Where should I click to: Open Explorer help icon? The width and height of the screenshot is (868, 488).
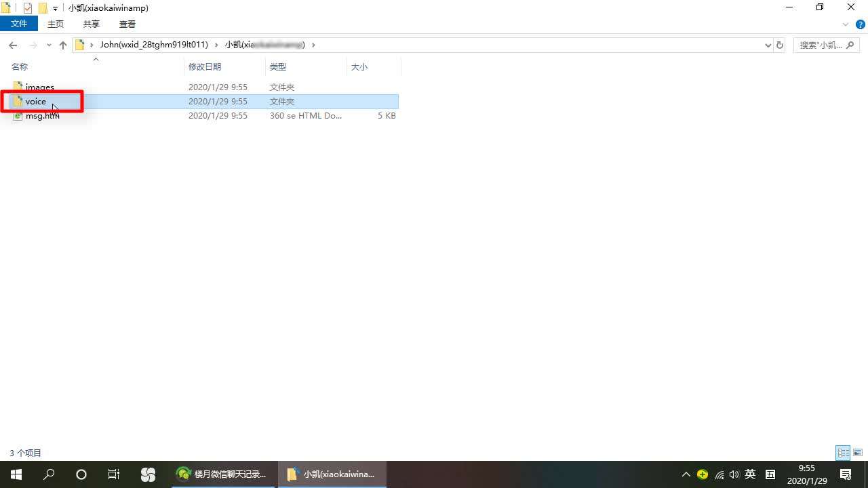coord(861,24)
